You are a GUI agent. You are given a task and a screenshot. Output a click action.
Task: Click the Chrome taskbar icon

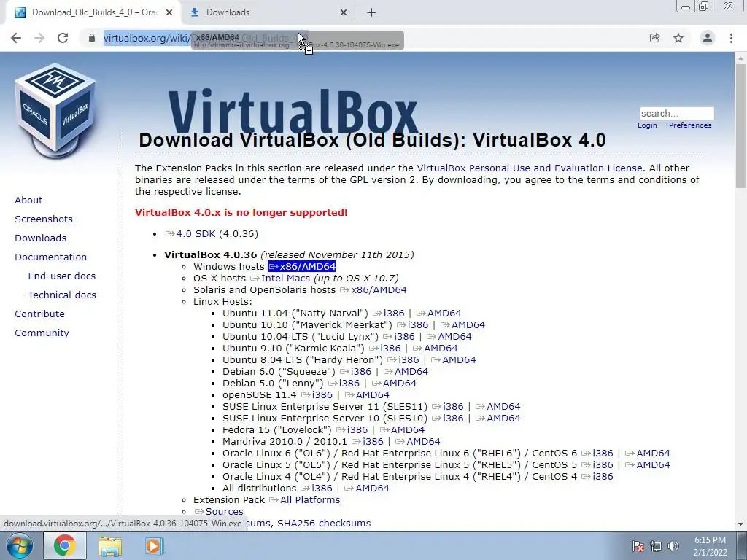click(x=64, y=545)
